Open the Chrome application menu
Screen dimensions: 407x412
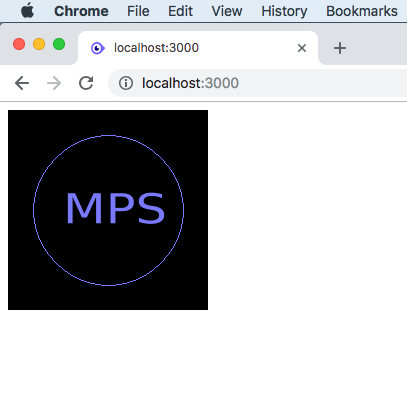[x=81, y=11]
